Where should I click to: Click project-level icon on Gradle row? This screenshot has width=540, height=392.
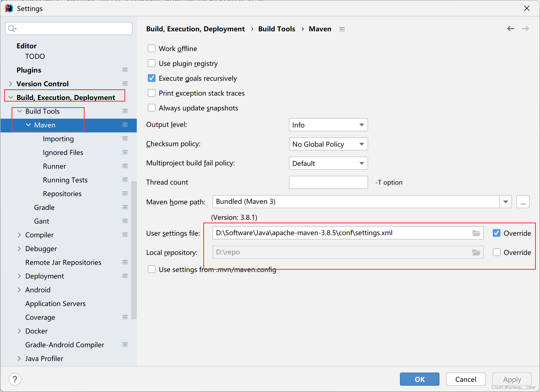coord(125,207)
